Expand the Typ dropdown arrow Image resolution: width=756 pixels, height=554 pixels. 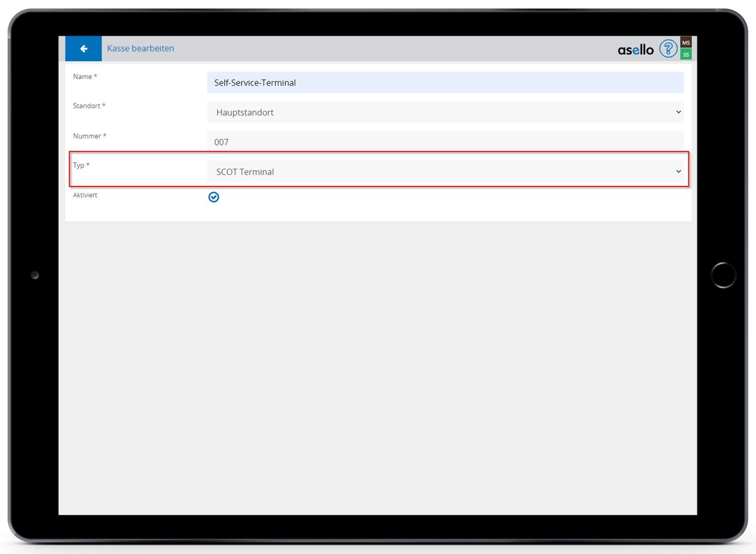coord(678,171)
